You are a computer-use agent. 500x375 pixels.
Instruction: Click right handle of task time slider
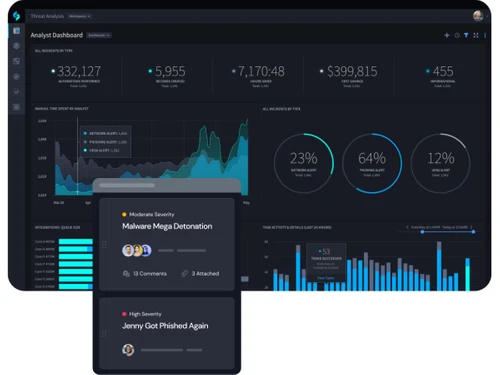pos(473,232)
